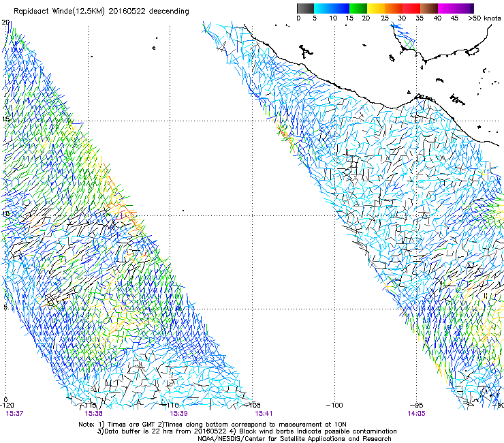Viewport: 504px width, 443px height.
Task: Click the blue 10-15 knots legend color
Action: (x=341, y=8)
